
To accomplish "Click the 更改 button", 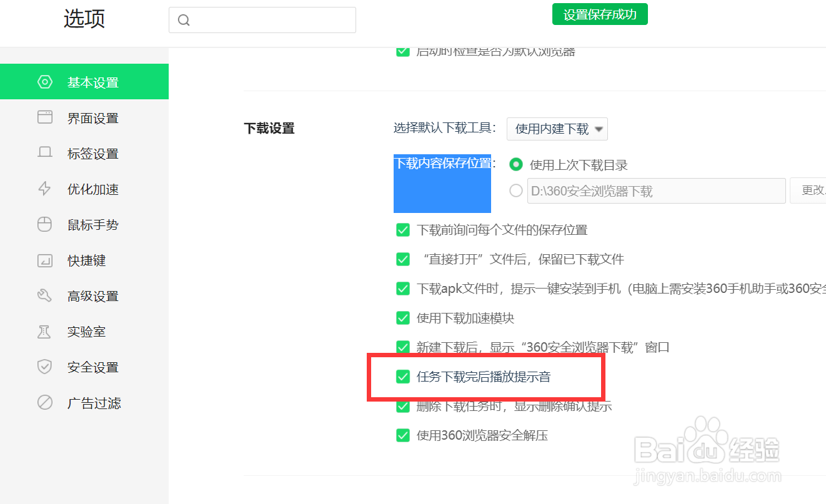I will tap(809, 190).
